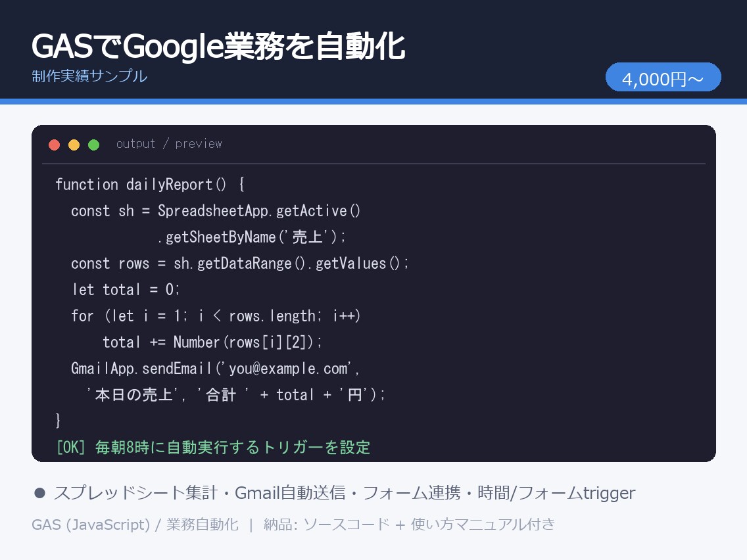Click the red close dot
The image size is (747, 560).
click(55, 145)
